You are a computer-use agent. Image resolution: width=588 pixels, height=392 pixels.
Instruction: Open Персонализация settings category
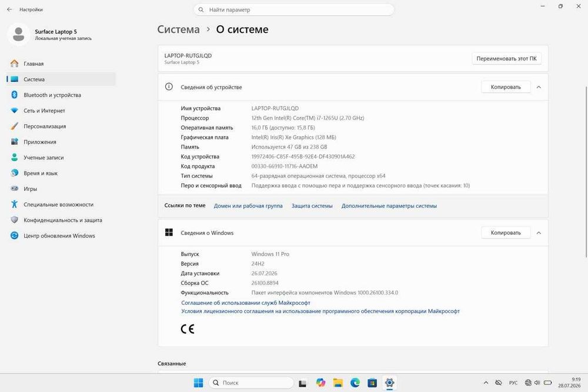click(x=61, y=126)
